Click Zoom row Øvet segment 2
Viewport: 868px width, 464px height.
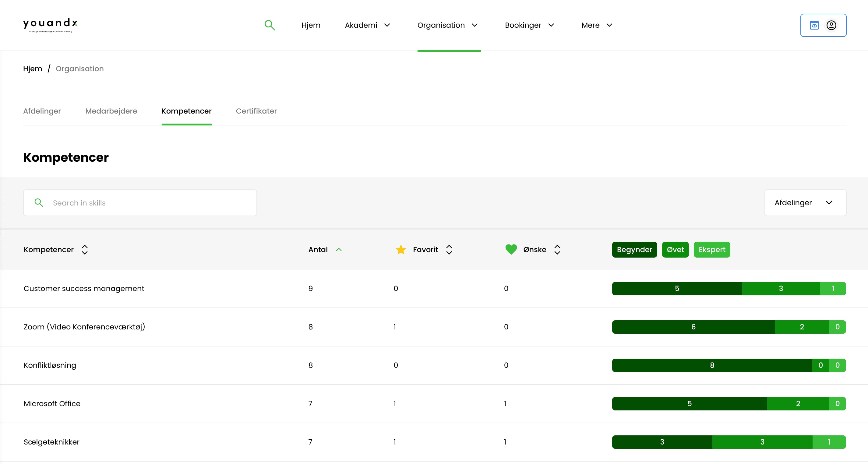[x=802, y=327]
